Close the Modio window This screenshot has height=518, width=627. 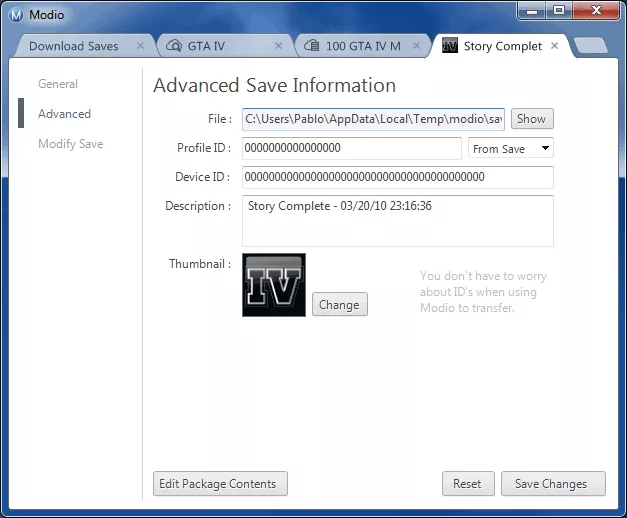coord(596,10)
